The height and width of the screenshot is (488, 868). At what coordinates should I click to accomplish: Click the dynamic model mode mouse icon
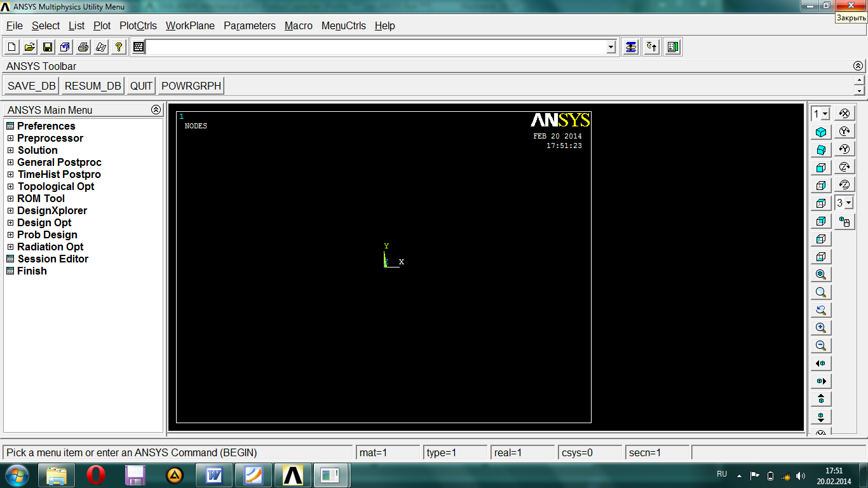844,221
